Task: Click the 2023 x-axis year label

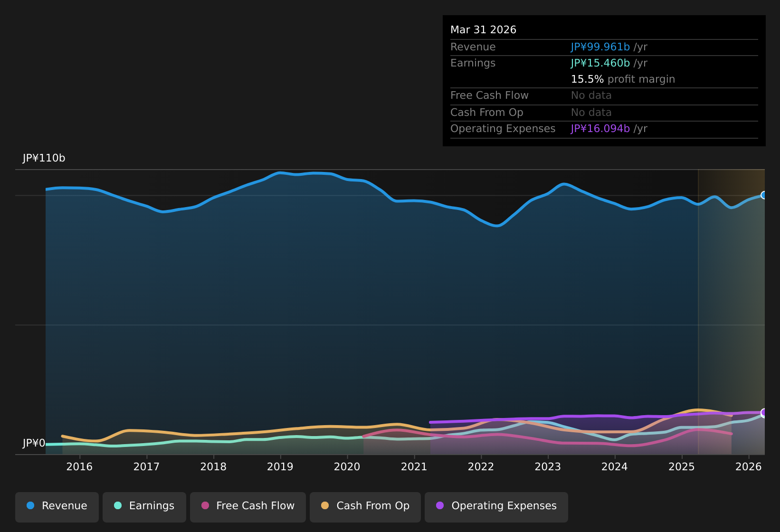Action: pos(548,466)
